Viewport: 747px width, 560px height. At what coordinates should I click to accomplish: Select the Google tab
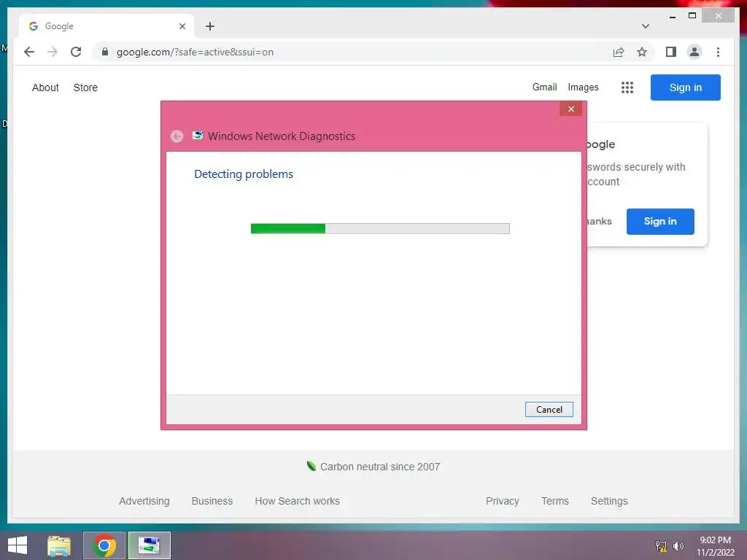[107, 26]
